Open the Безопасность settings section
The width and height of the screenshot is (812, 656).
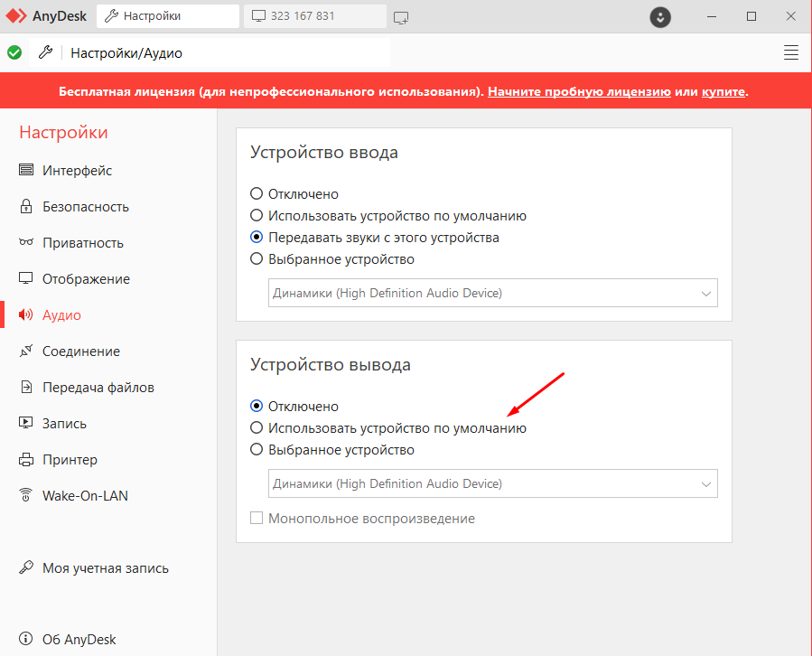tap(86, 207)
